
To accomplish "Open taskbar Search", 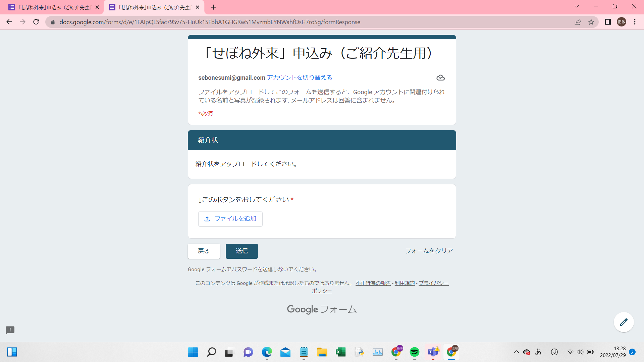I will pyautogui.click(x=211, y=352).
